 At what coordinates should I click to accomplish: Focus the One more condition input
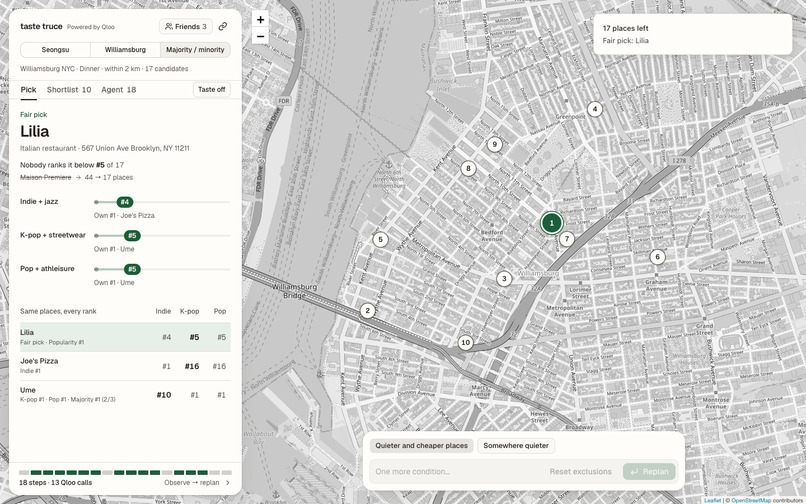(x=455, y=472)
